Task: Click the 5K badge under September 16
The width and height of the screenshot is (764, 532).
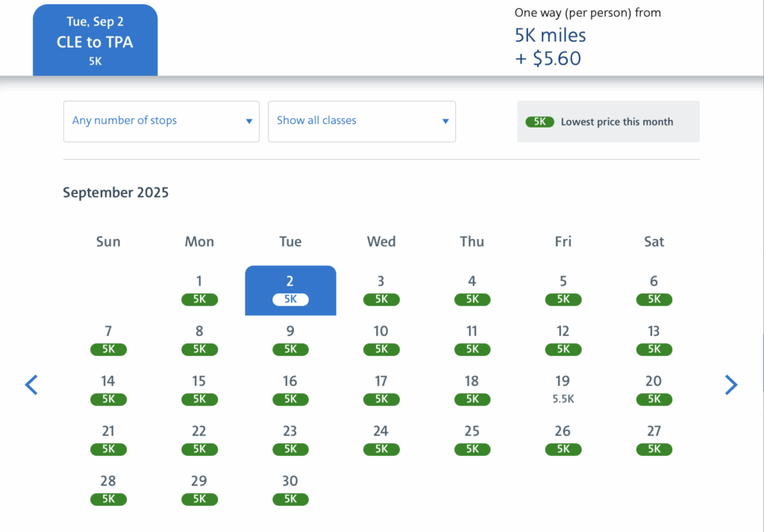Action: coord(290,399)
